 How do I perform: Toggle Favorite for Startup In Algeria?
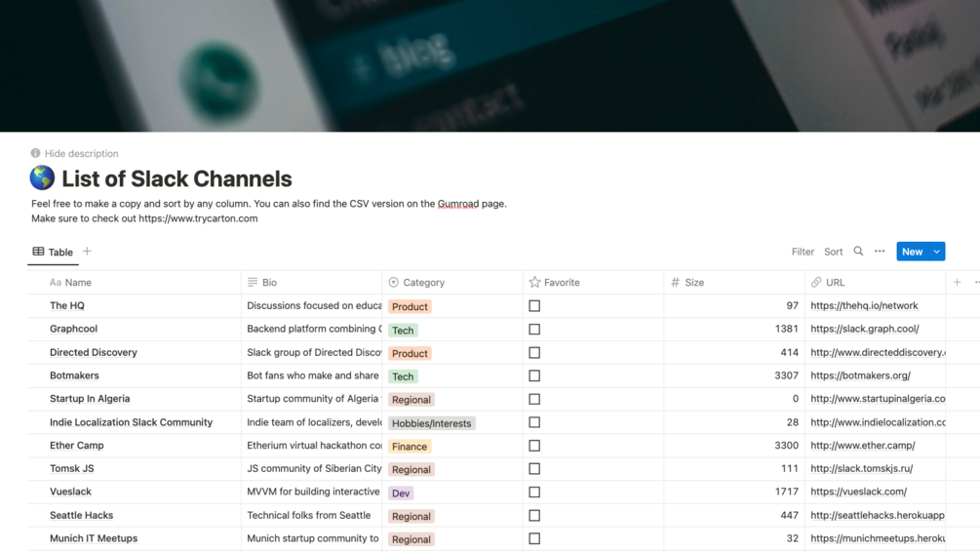pyautogui.click(x=534, y=399)
